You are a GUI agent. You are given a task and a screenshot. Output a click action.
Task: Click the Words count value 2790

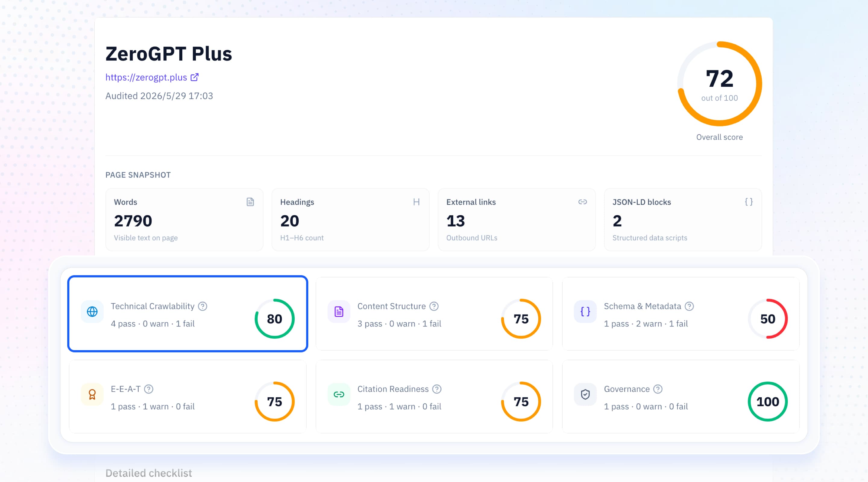[133, 221]
